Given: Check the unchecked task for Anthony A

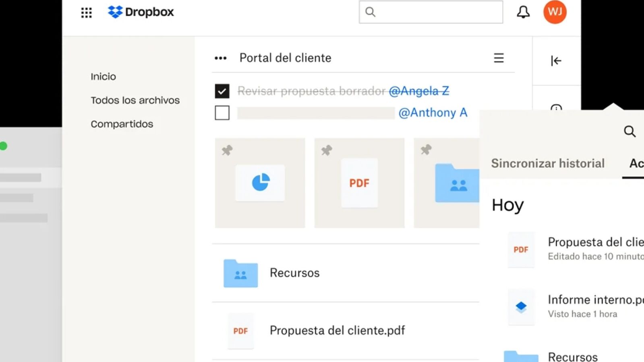Looking at the screenshot, I should (x=222, y=113).
